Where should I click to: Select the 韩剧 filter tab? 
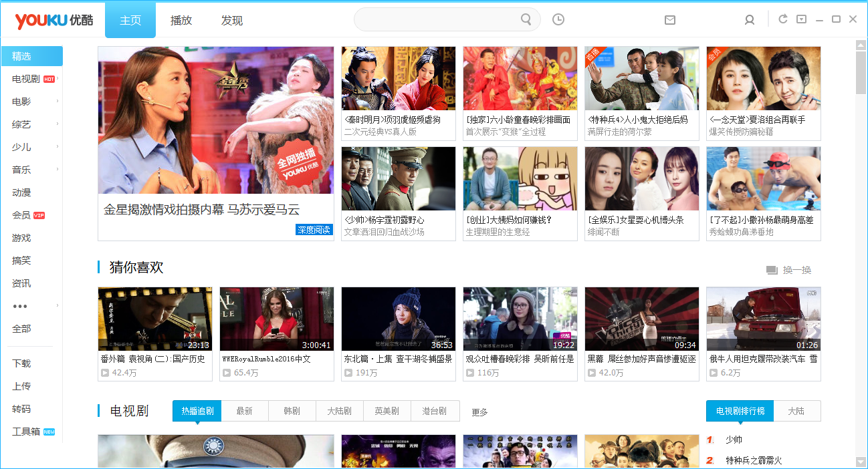coord(292,411)
